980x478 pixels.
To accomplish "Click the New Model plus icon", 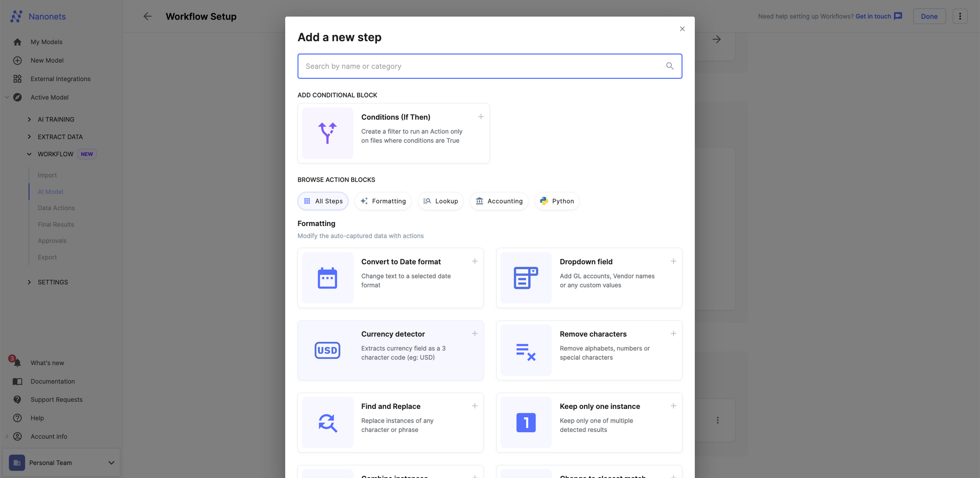I will [17, 60].
